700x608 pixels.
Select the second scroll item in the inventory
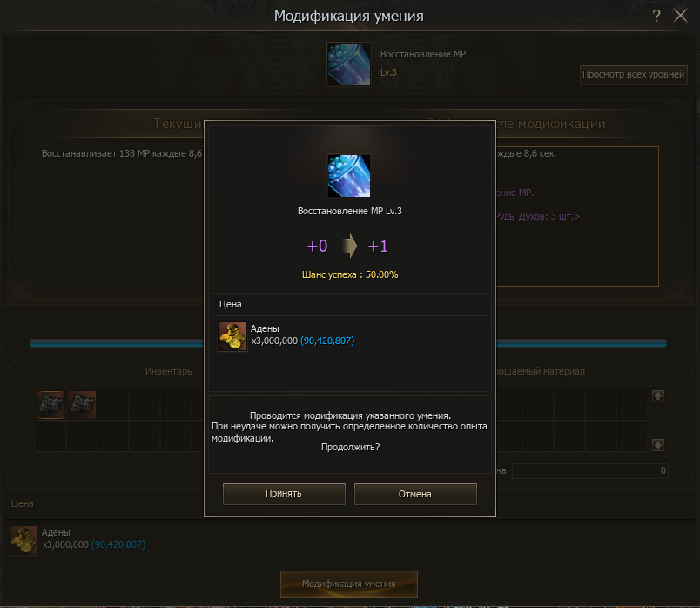[x=82, y=405]
